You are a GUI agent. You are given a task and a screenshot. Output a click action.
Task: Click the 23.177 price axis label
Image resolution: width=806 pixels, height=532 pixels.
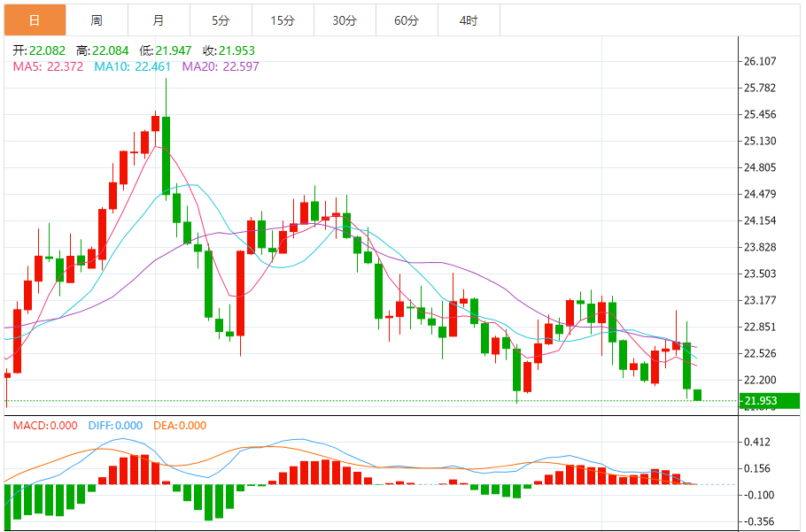click(760, 300)
